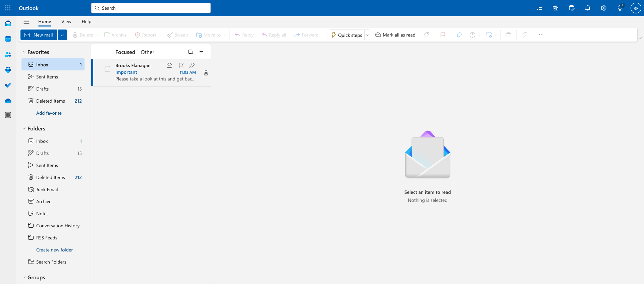Flag the Brooks Flanagan message

[181, 65]
